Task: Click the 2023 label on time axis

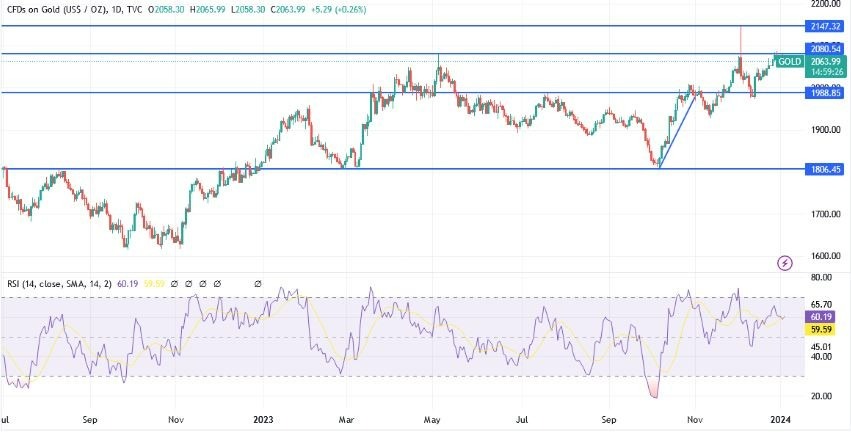Action: point(263,420)
